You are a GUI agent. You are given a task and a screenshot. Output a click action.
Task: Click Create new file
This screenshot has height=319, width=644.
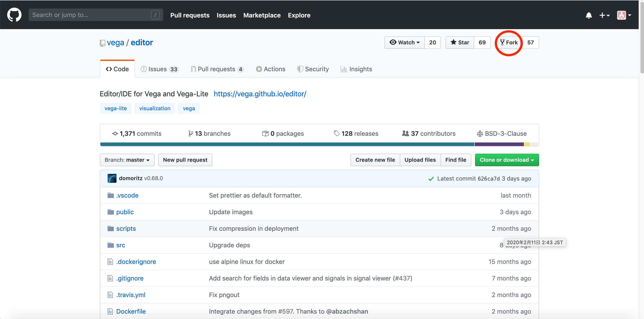point(375,160)
